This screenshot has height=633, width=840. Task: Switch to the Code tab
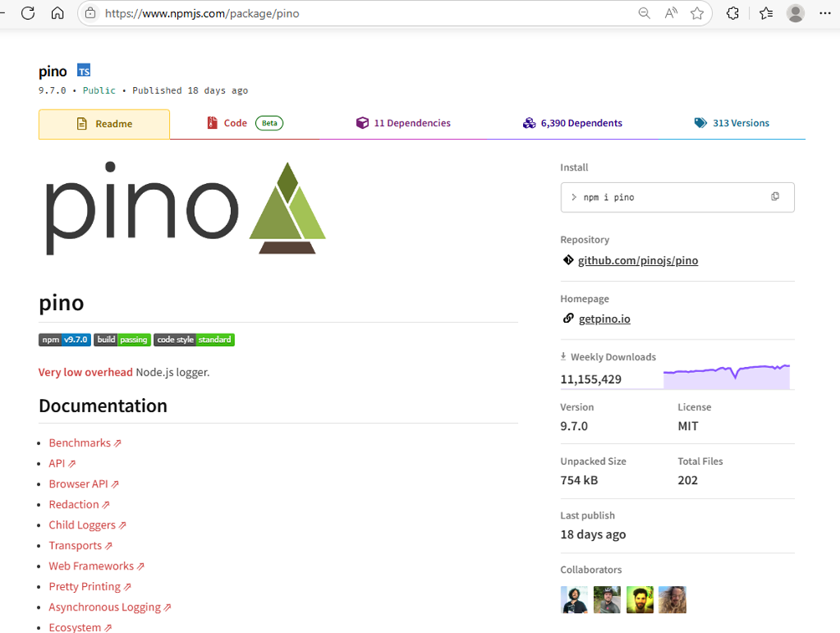pyautogui.click(x=245, y=123)
